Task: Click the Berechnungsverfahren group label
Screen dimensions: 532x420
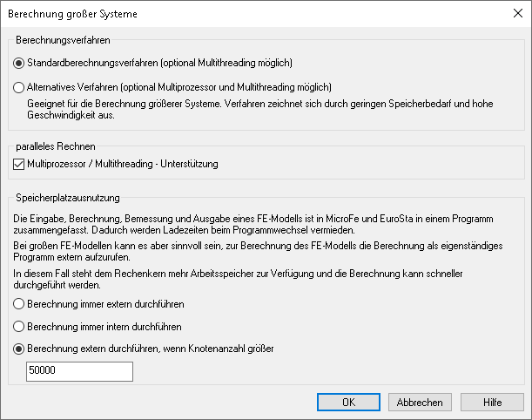Action: pos(63,39)
